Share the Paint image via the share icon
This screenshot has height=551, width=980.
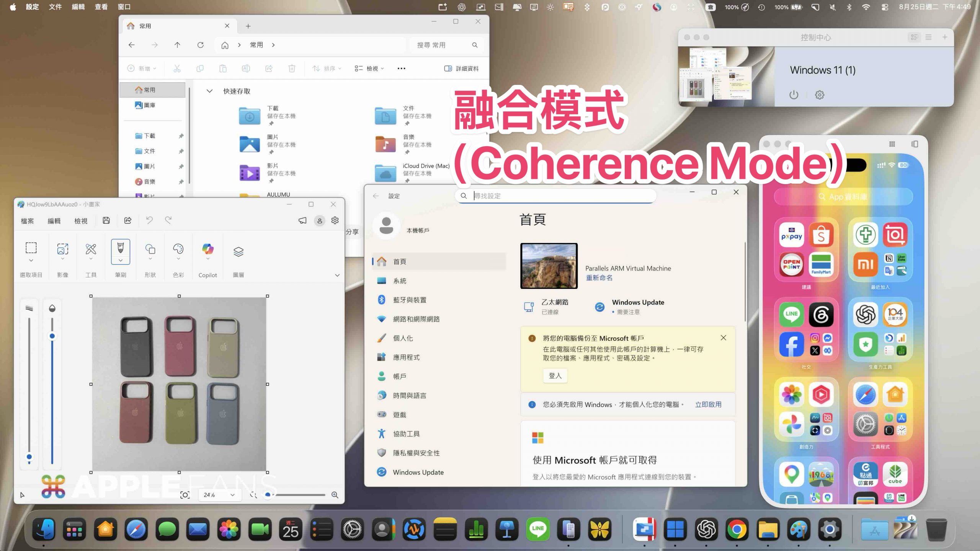click(128, 220)
